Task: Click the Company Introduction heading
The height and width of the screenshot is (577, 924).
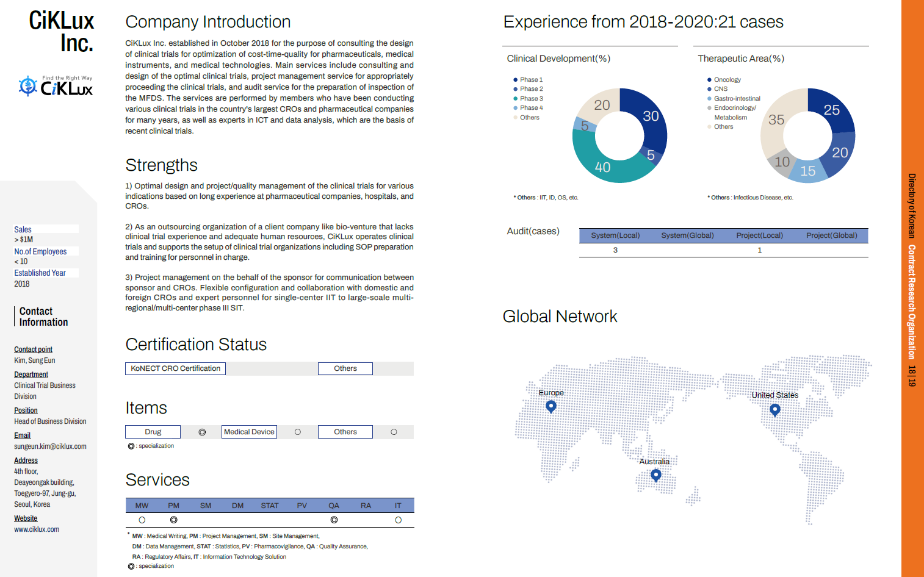Action: point(208,22)
